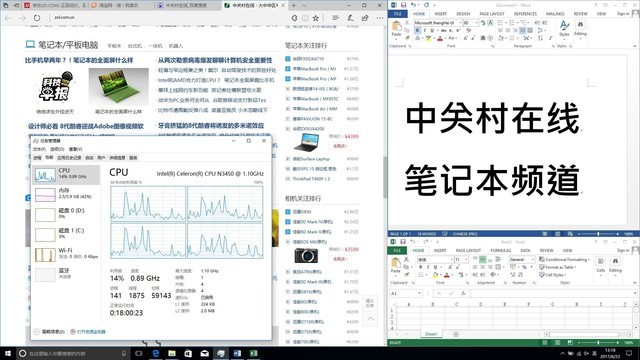Image resolution: width=640 pixels, height=360 pixels.
Task: Click the Cortana search box on the taskbar
Action: (73, 353)
